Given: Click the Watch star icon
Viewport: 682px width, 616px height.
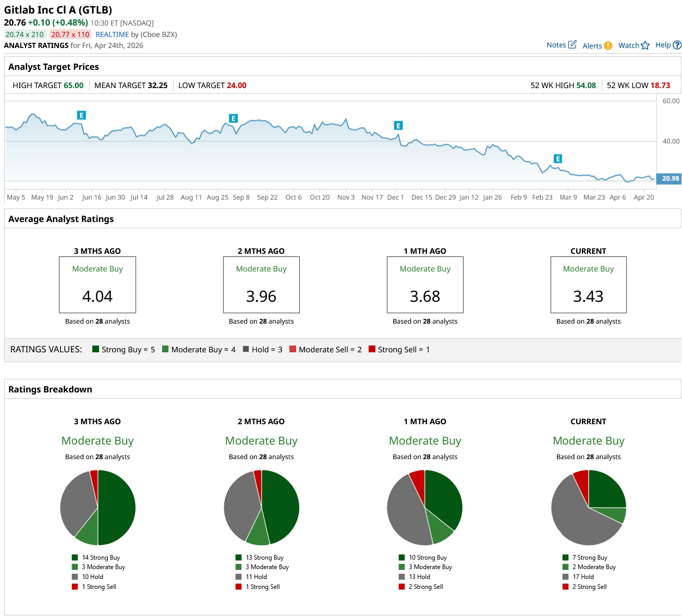Looking at the screenshot, I should pos(646,45).
